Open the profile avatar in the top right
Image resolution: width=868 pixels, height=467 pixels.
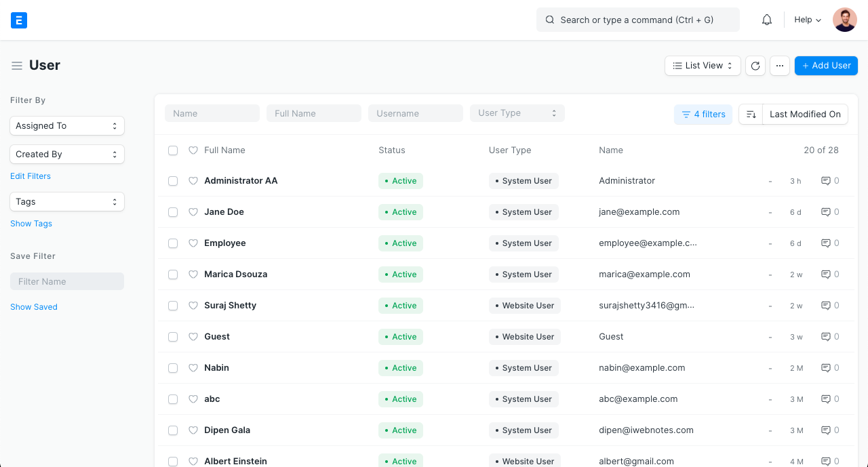coord(844,19)
